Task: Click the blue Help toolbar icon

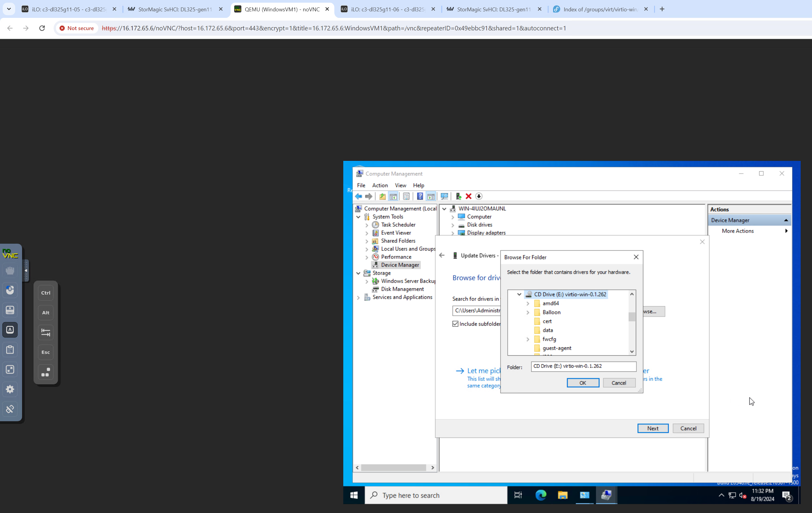Action: (420, 196)
